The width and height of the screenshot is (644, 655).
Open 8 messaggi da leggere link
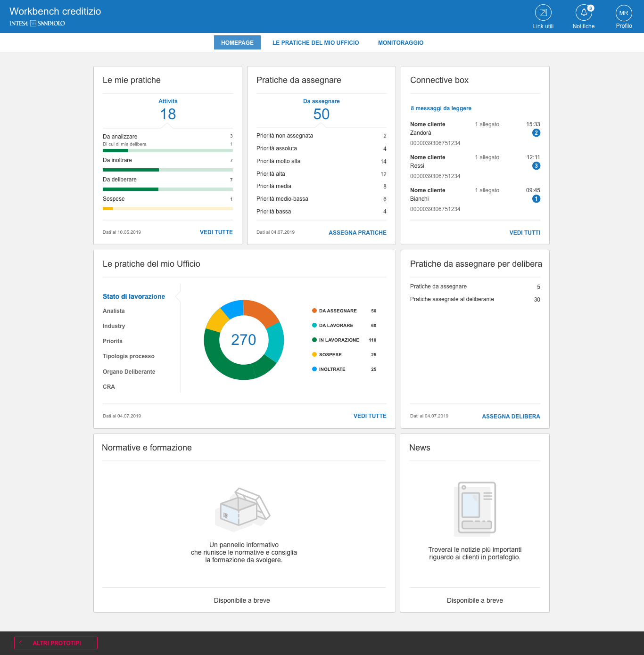pyautogui.click(x=441, y=108)
